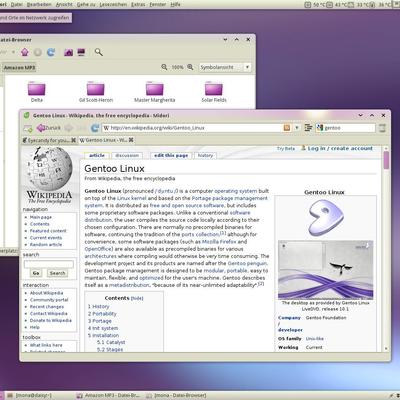Click the gray Stop icon in the file browser toolbar

(38, 52)
